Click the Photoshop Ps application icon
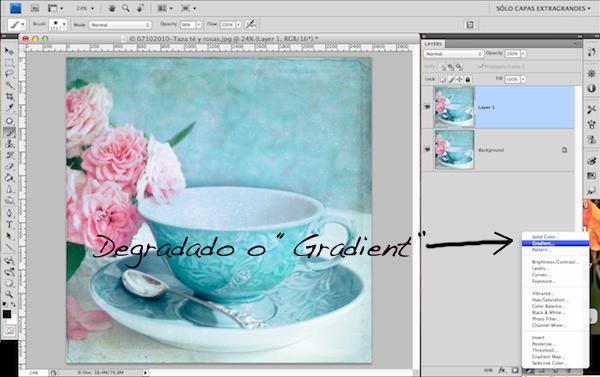The width and height of the screenshot is (600, 377). 16,8
